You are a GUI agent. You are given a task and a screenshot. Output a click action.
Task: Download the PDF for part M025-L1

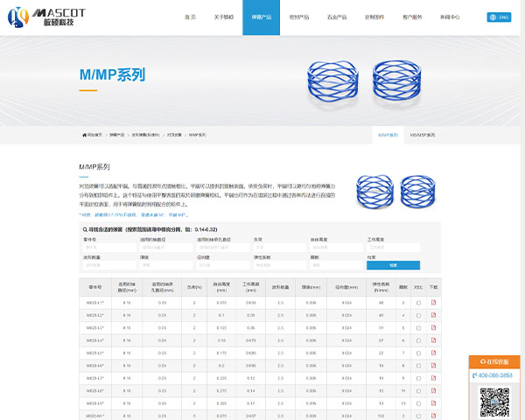[433, 303]
